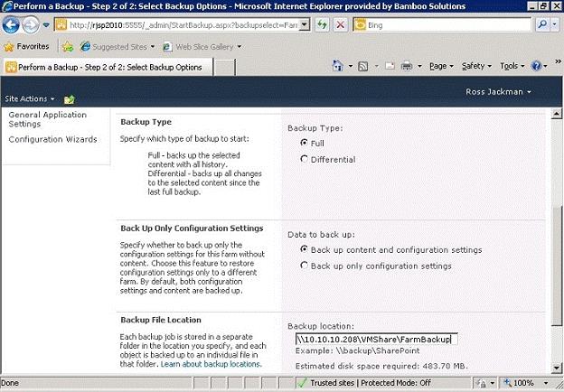
Task: Open the Tools menu
Action: point(512,66)
